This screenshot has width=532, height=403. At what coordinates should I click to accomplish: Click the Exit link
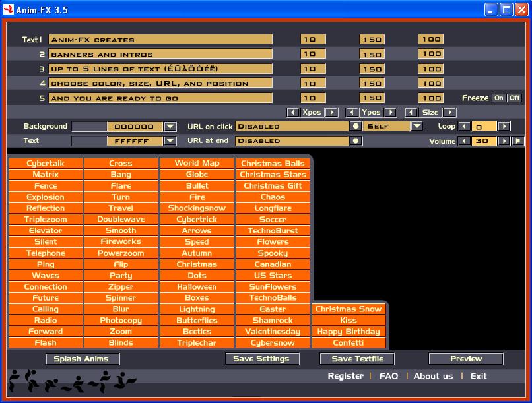tap(479, 376)
